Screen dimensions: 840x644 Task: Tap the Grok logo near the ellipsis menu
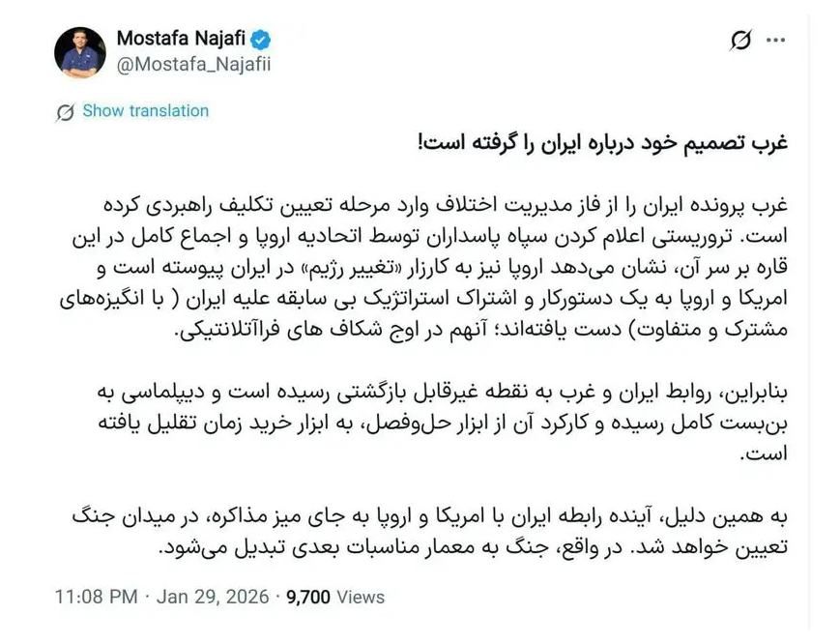click(740, 39)
